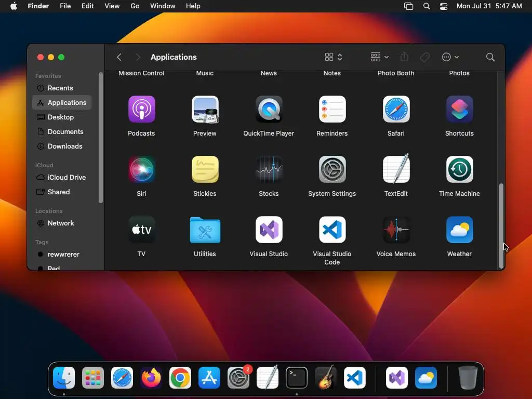Go forward with the forward arrow
This screenshot has width=532, height=399.
[x=138, y=57]
